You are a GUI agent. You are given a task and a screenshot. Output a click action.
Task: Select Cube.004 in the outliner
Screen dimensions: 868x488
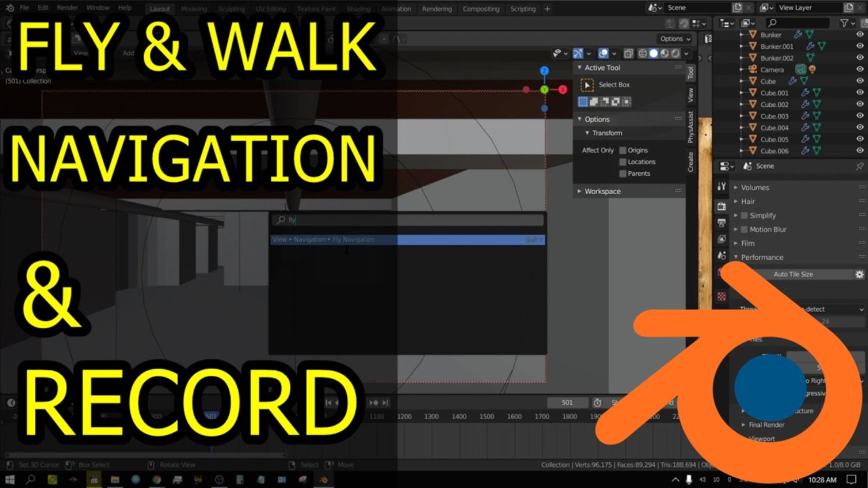pyautogui.click(x=774, y=127)
